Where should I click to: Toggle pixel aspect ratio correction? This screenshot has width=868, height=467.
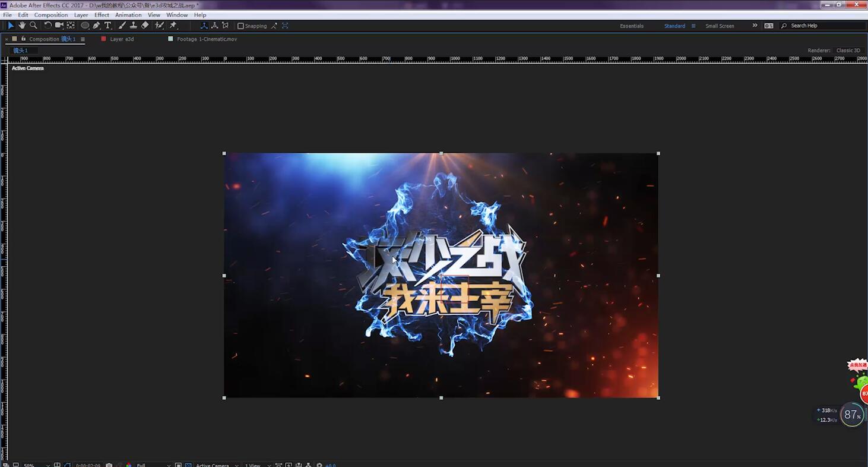(x=278, y=465)
